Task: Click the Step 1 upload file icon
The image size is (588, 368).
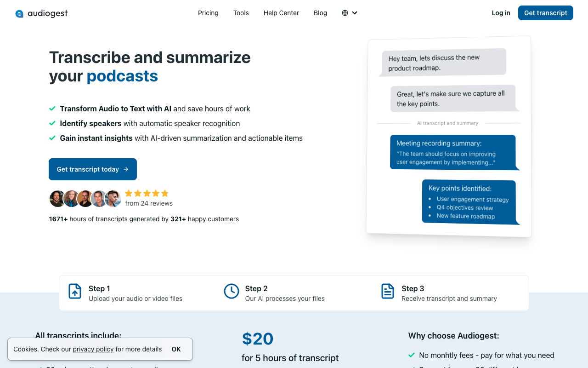Action: click(x=75, y=291)
